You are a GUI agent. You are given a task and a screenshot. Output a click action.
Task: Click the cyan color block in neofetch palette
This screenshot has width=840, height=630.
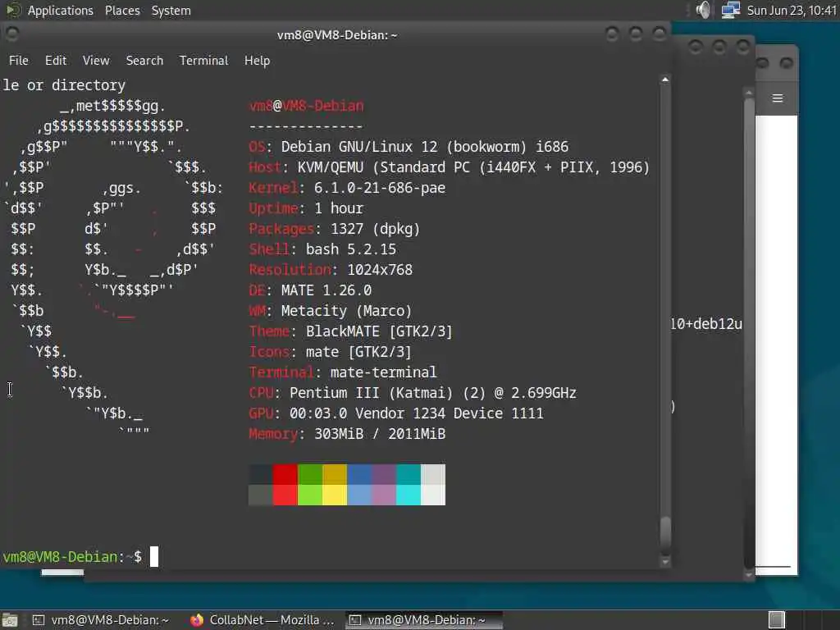pyautogui.click(x=409, y=485)
